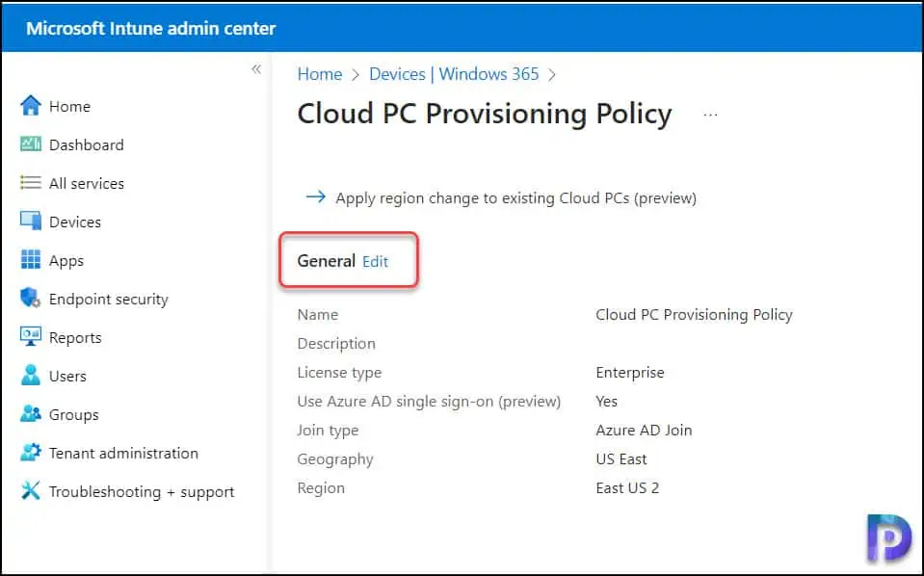Click the East US 2 region value
The height and width of the screenshot is (576, 924).
click(x=627, y=487)
